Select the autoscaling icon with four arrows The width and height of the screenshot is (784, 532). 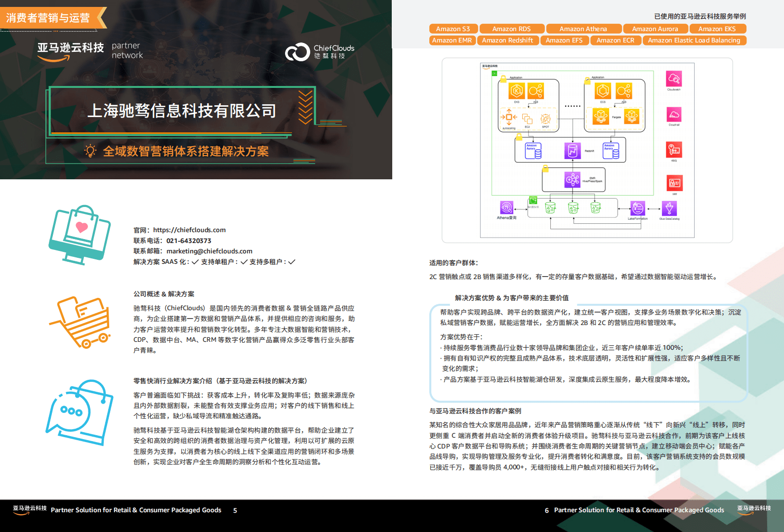point(509,117)
